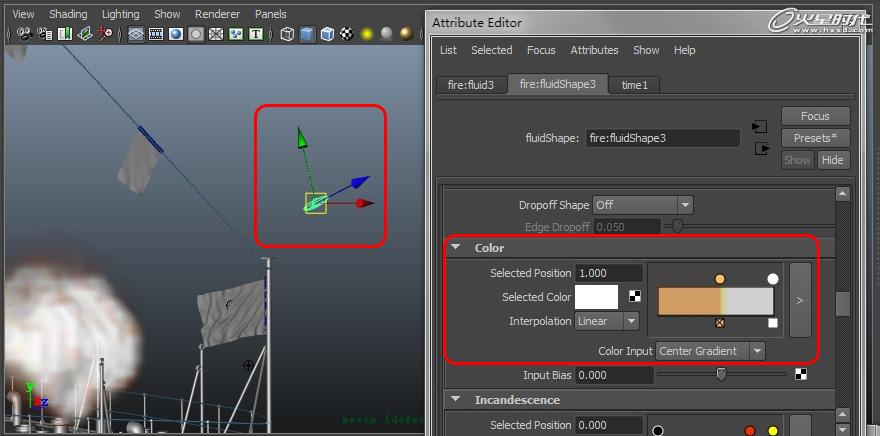Click the Shadows grey sphere icon
This screenshot has width=880, height=436.
point(387,34)
